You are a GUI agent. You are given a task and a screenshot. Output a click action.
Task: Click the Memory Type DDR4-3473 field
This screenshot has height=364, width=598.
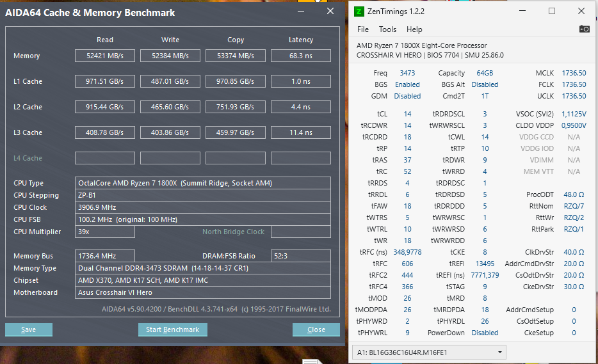pos(203,268)
